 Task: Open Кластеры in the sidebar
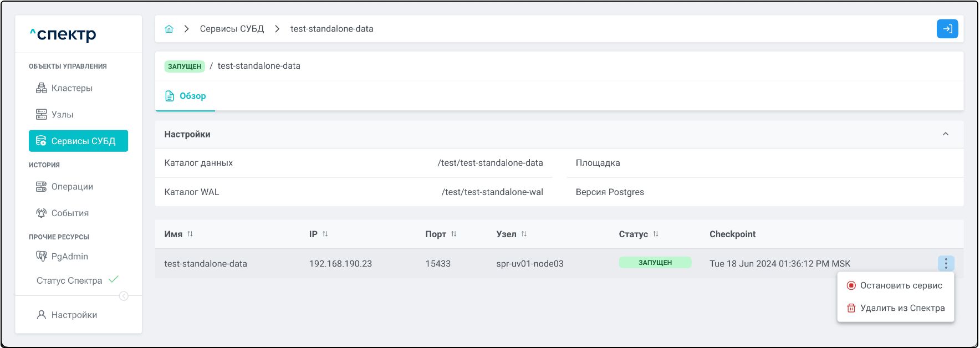(72, 88)
